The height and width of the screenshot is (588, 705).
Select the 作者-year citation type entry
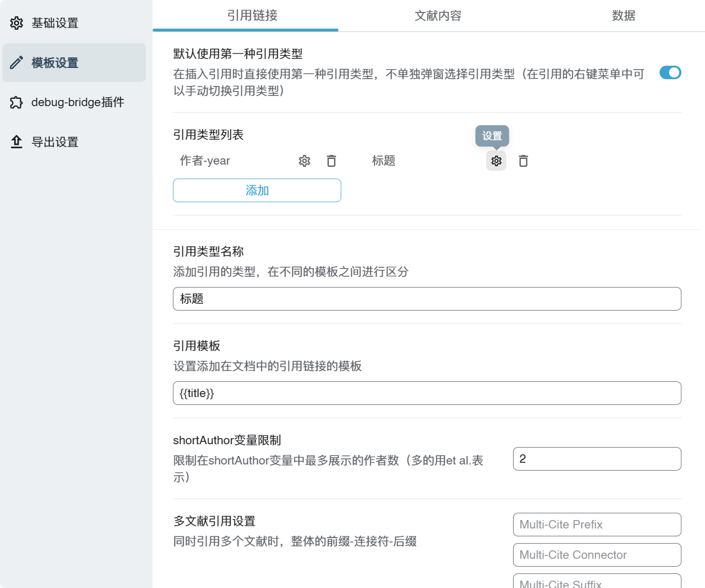pyautogui.click(x=205, y=161)
